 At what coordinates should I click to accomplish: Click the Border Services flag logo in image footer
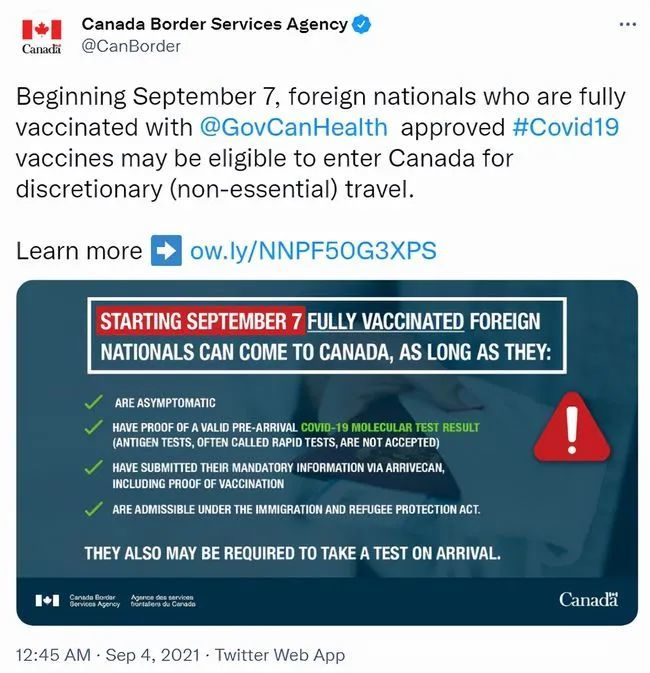(x=48, y=600)
